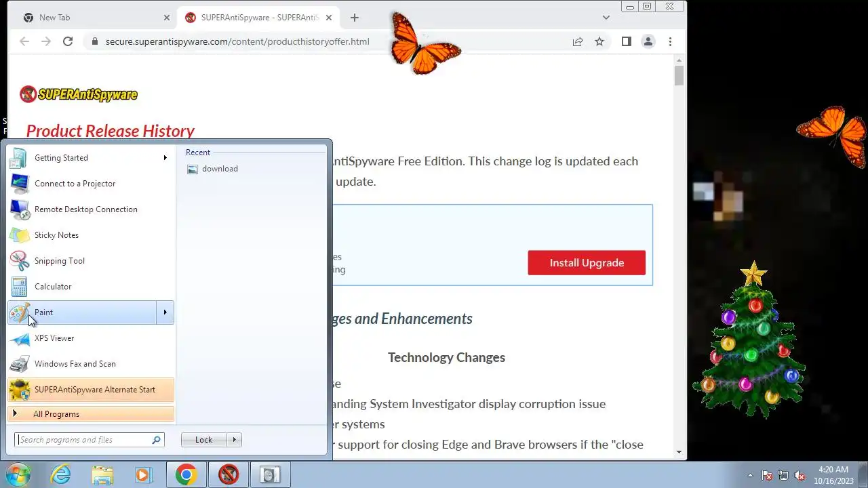
Task: Click the SUPERAntiSpyware taskbar icon
Action: (229, 475)
